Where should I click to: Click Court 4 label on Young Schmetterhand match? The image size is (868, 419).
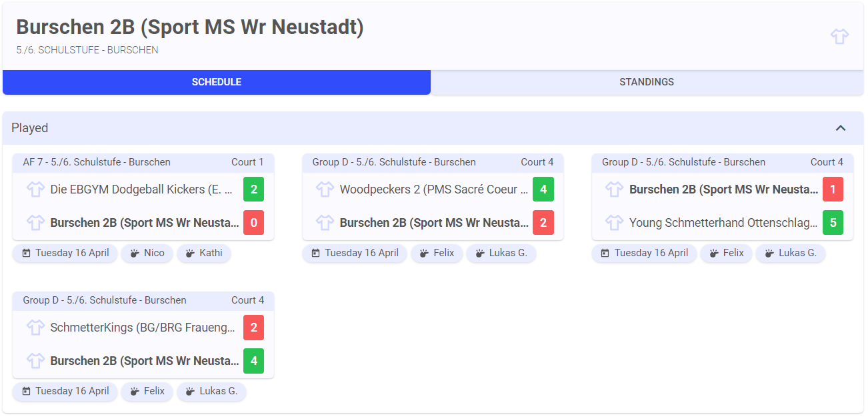click(x=827, y=162)
